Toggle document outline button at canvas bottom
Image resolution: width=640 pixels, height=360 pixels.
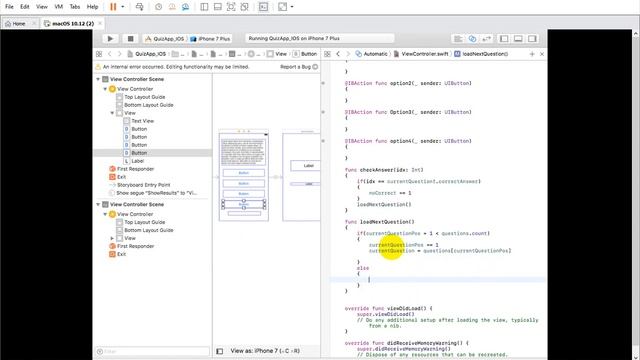point(220,351)
